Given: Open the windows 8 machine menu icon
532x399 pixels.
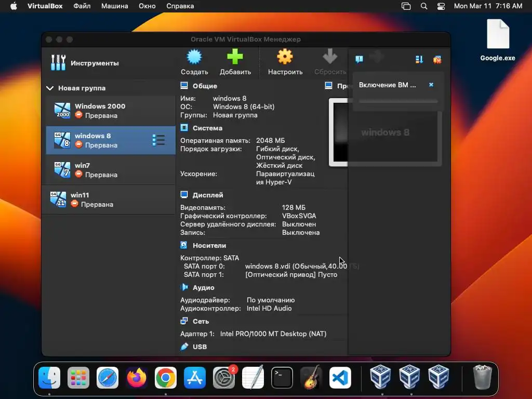Looking at the screenshot, I should (158, 140).
